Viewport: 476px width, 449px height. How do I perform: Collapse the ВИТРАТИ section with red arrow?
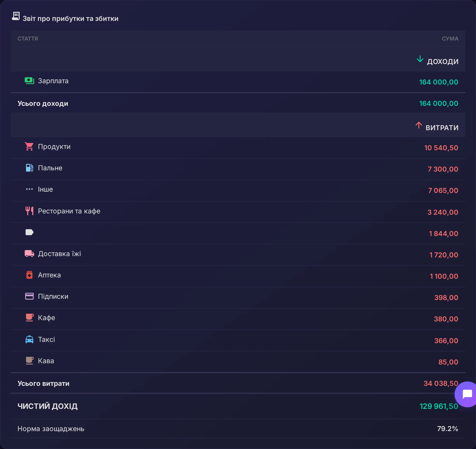[x=437, y=127]
